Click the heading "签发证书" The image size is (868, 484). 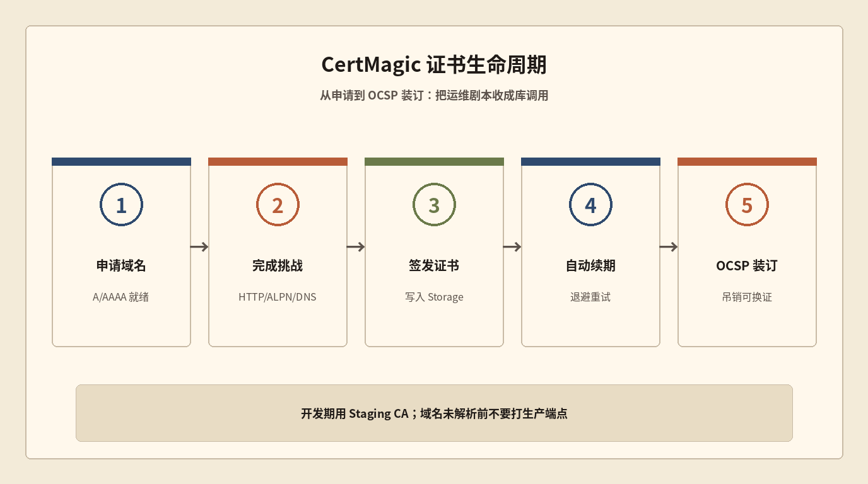[x=434, y=266]
